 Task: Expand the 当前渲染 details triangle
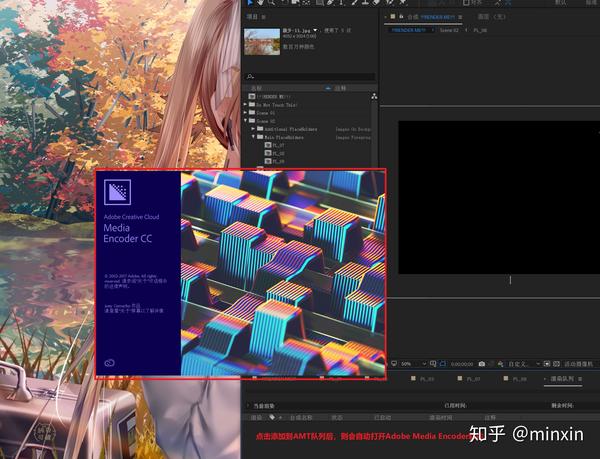(248, 405)
